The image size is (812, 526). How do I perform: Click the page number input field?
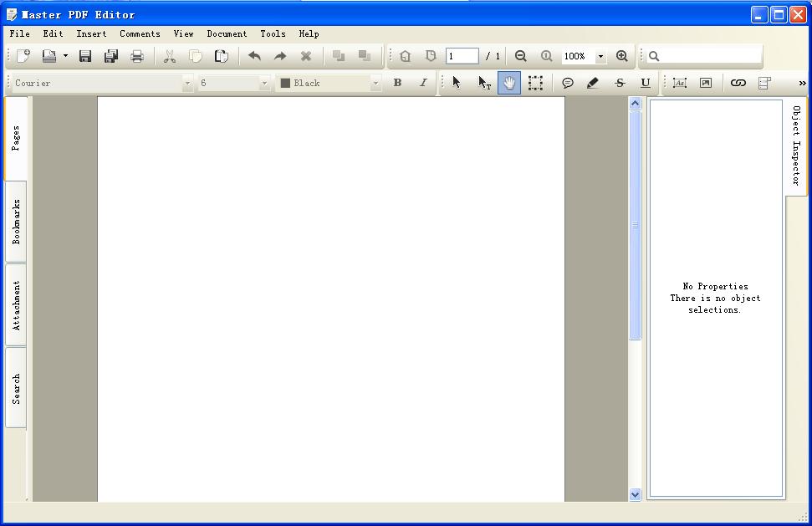pos(462,56)
